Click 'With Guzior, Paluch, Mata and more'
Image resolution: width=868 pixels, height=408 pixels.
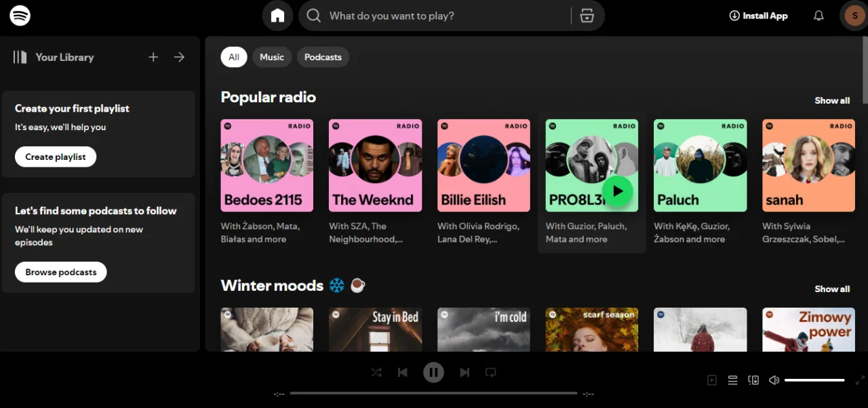pyautogui.click(x=586, y=232)
